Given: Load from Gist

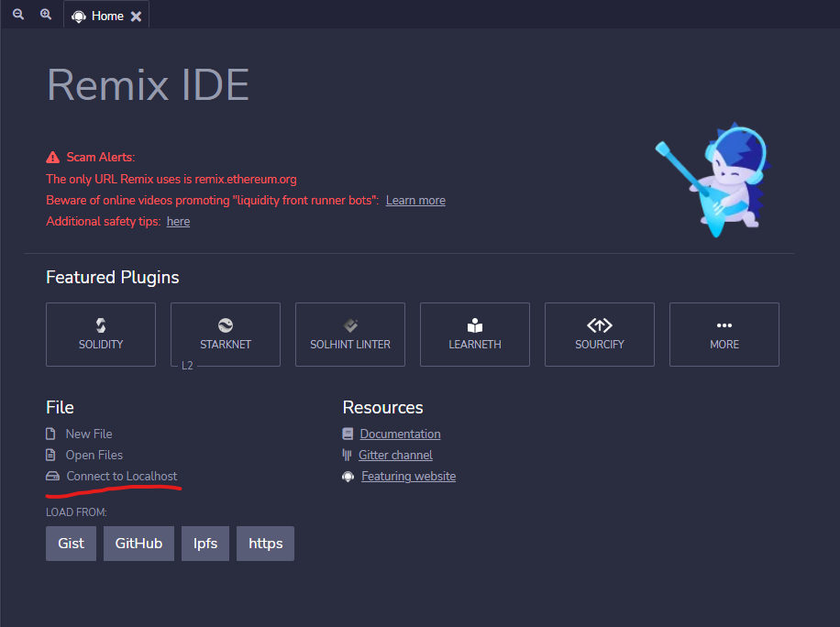Looking at the screenshot, I should (72, 544).
